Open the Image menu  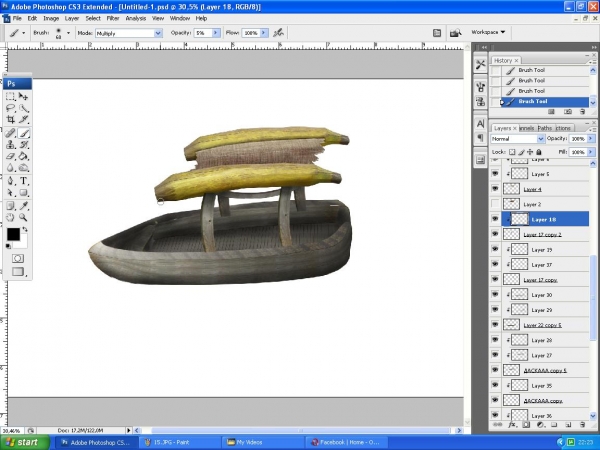51,18
